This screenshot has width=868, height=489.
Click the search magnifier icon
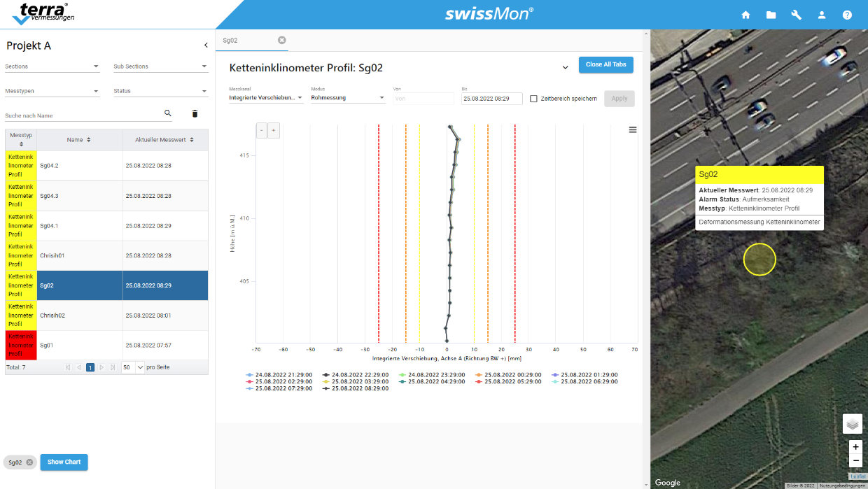pyautogui.click(x=167, y=113)
